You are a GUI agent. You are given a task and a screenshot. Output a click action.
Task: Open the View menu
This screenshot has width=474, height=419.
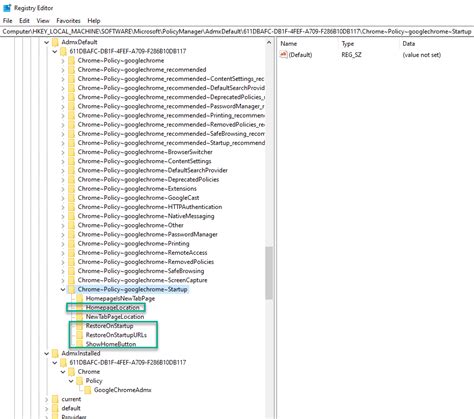pyautogui.click(x=43, y=21)
